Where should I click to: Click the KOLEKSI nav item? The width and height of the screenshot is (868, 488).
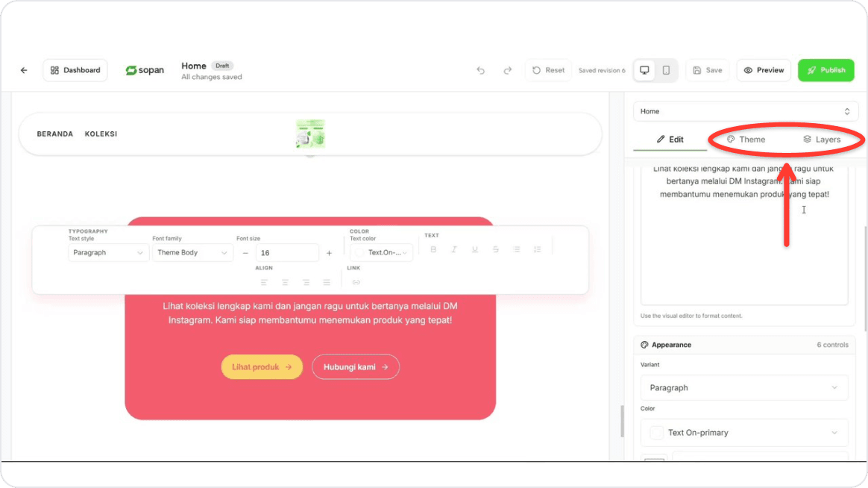click(101, 134)
